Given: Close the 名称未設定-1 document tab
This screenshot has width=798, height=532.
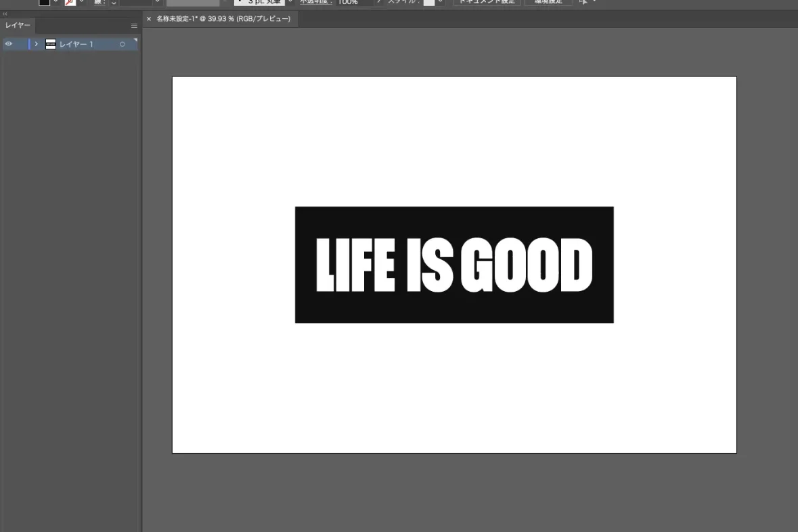Looking at the screenshot, I should click(149, 19).
